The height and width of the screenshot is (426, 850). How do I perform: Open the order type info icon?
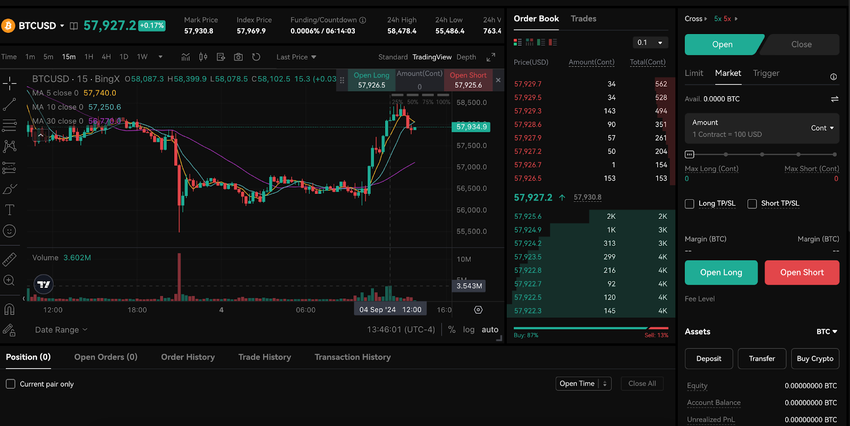pos(834,76)
